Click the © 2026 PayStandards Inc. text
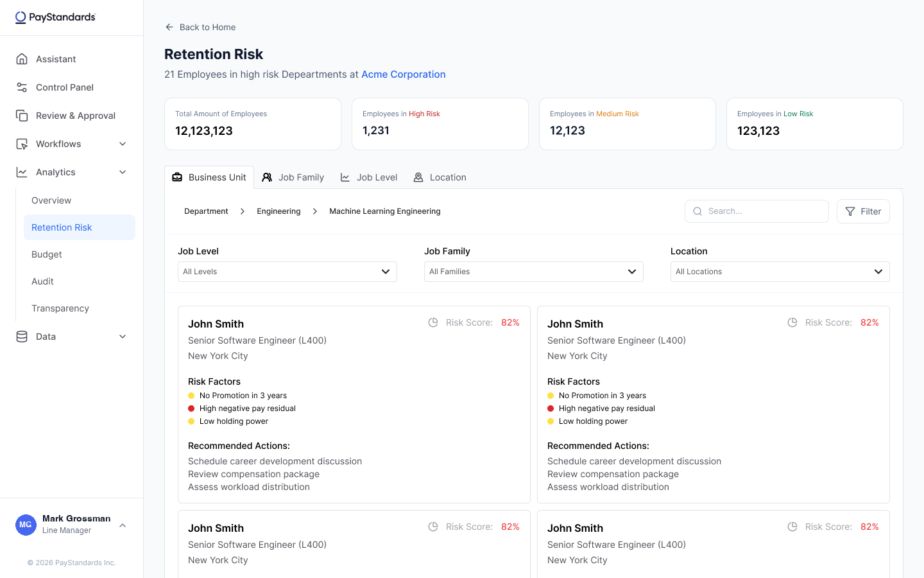 (x=72, y=563)
